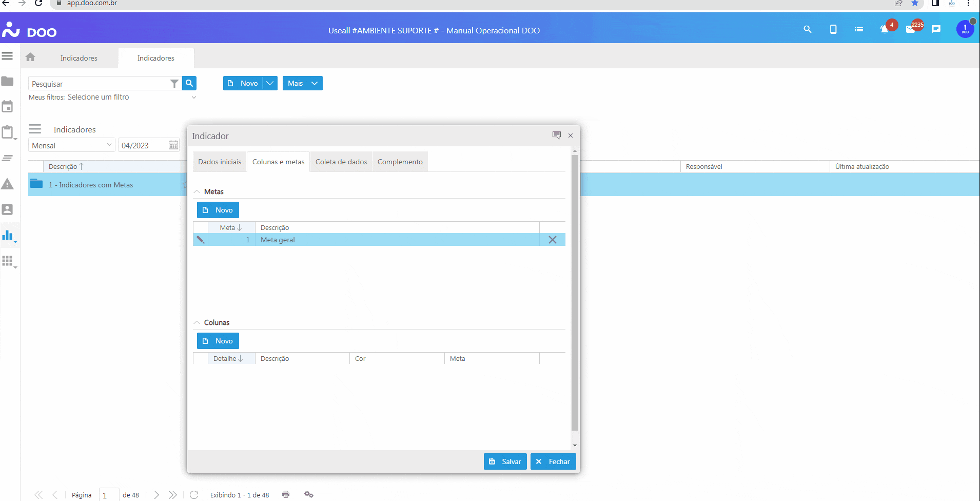Open the Novo split-button arrow in toolbar
980x501 pixels.
270,83
